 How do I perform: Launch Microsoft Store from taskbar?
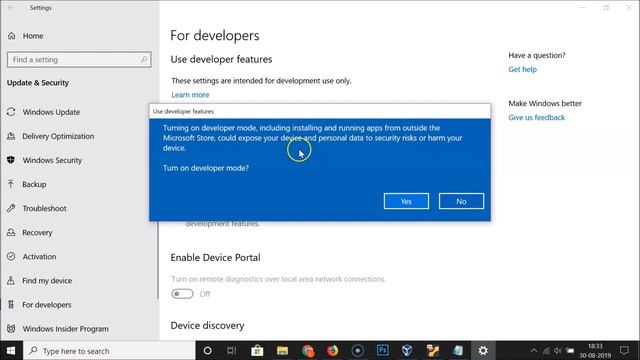257,351
